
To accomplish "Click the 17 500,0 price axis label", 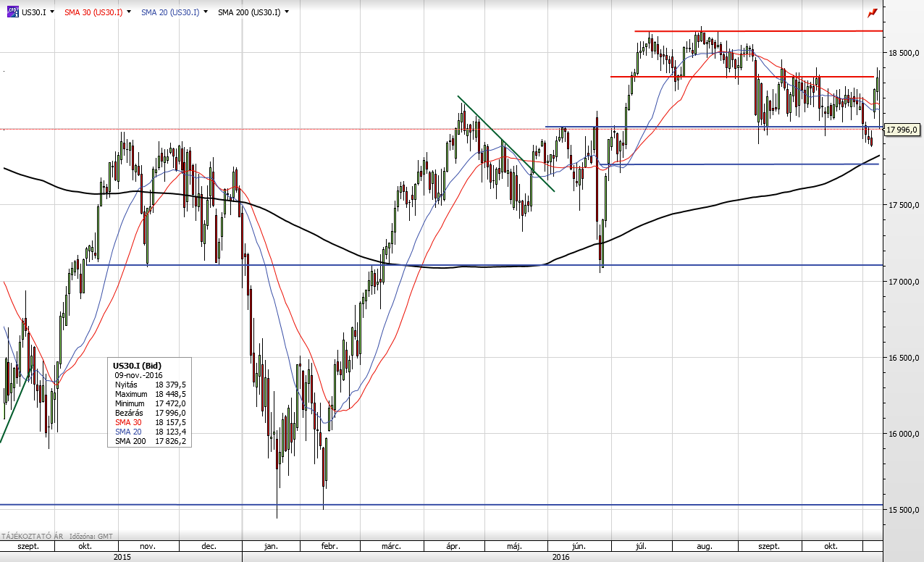I will 902,205.
